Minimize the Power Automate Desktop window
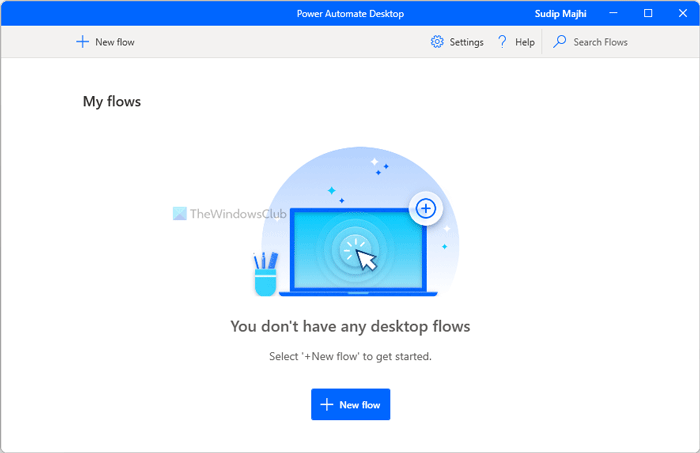The height and width of the screenshot is (453, 700). (613, 13)
